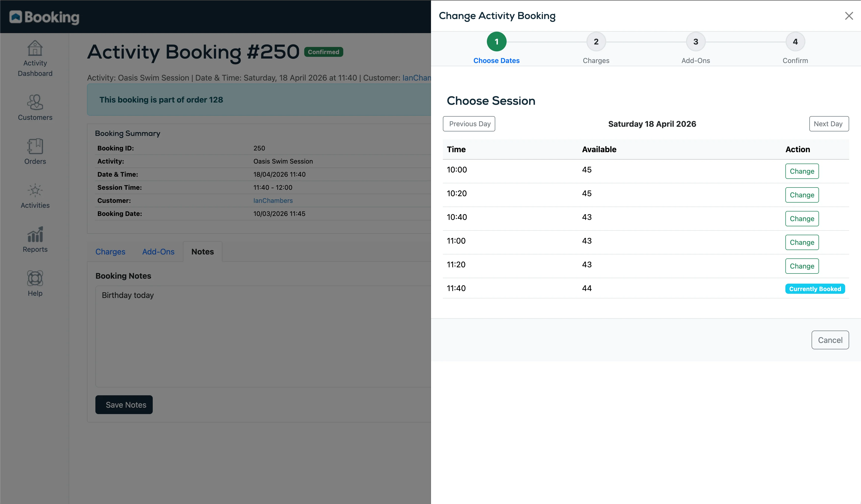Click the Booking ID value 250

click(259, 148)
